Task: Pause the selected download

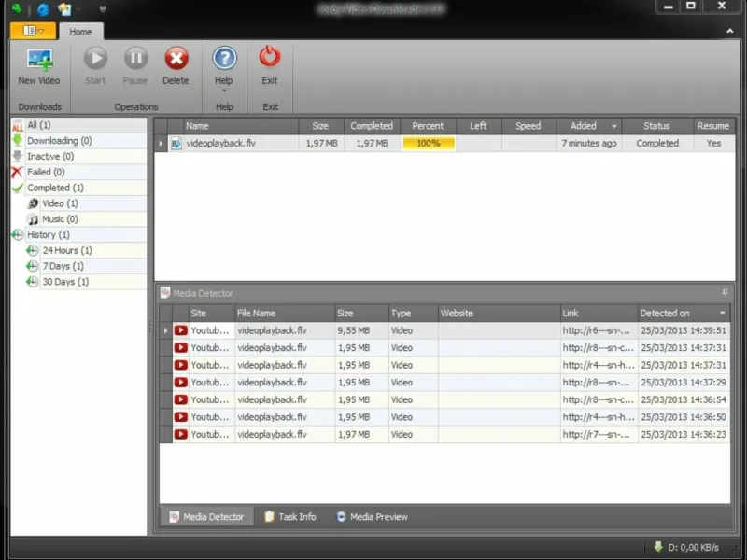Action: 135,66
